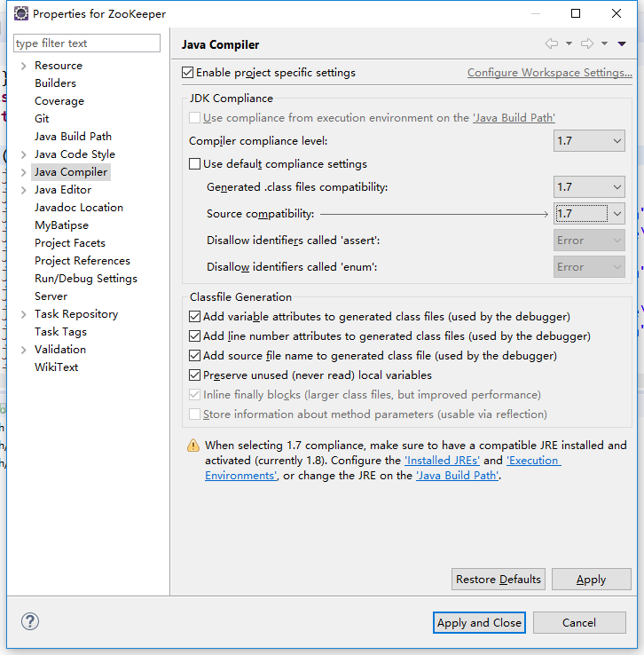Screen dimensions: 644x655
Task: Click Restore Defaults button
Action: (499, 580)
